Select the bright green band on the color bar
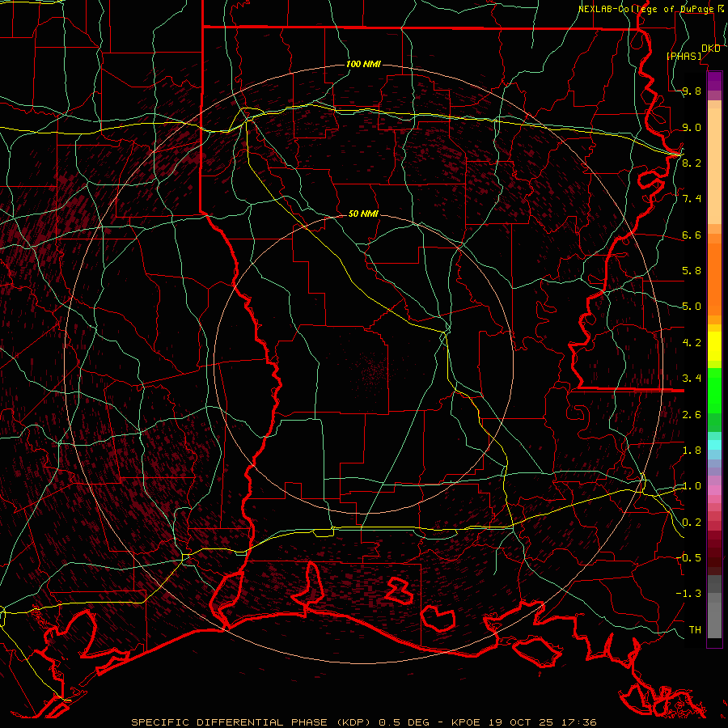728x728 pixels. 714,390
